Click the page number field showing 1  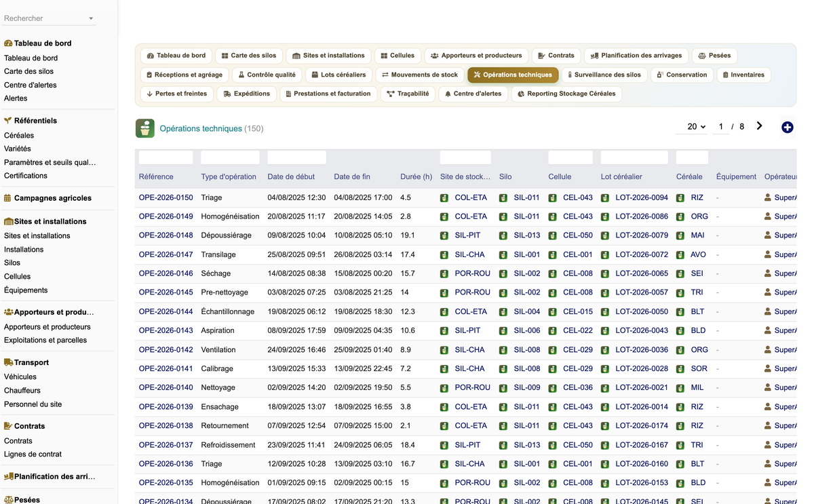pyautogui.click(x=720, y=127)
